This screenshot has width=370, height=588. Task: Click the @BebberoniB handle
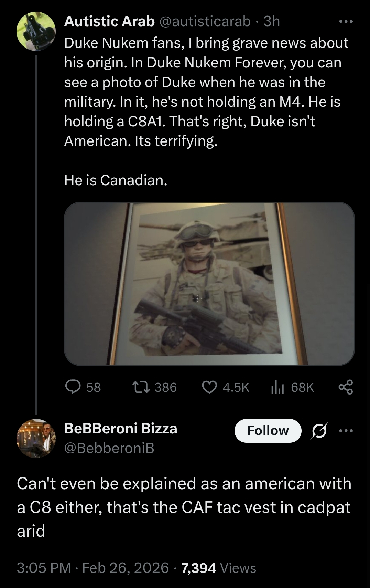[109, 448]
